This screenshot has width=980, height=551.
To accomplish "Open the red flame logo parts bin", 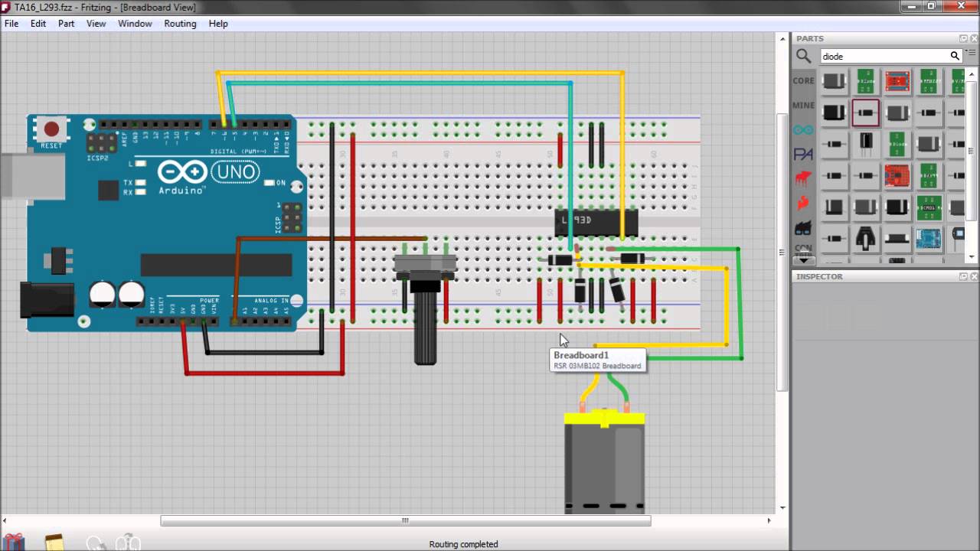I will tap(803, 204).
